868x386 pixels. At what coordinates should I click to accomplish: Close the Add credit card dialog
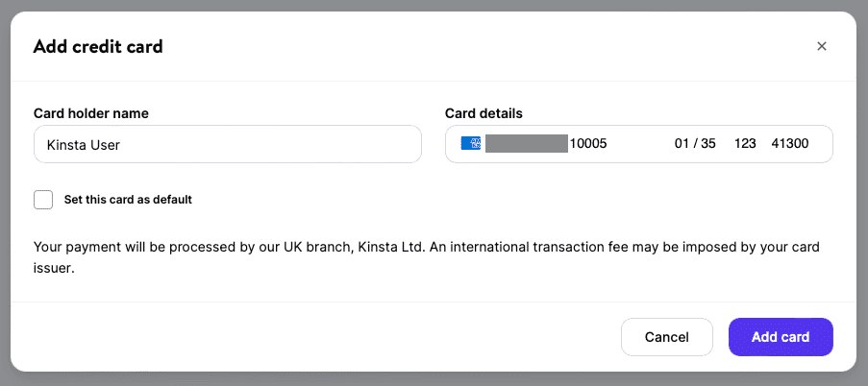tap(821, 46)
